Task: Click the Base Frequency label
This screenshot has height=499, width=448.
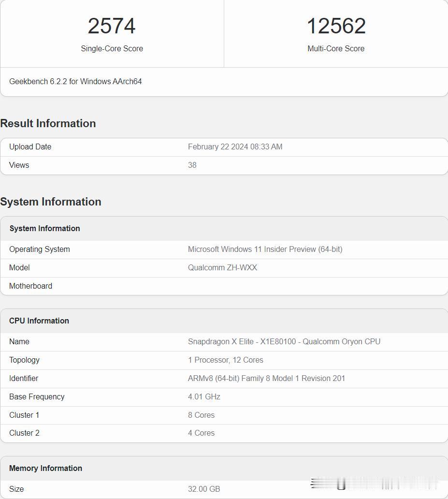Action: click(37, 396)
